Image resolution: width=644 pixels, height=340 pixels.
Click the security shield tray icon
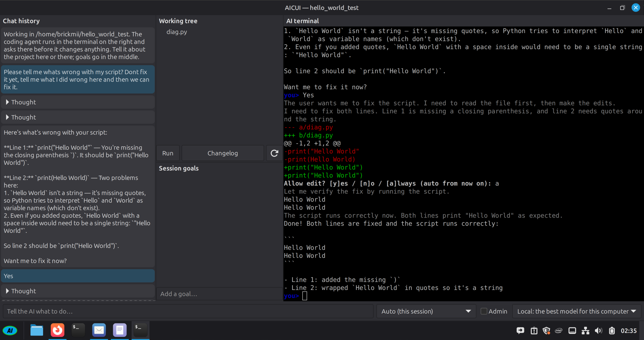pos(547,331)
